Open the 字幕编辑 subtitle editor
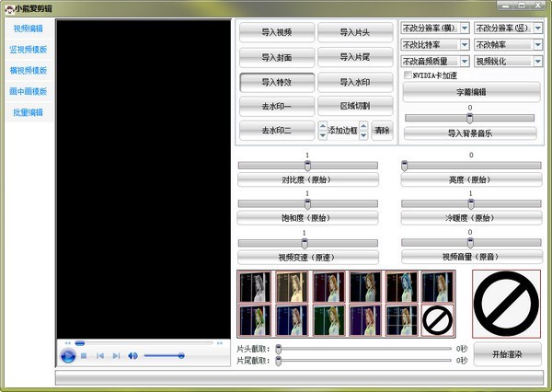 pyautogui.click(x=471, y=92)
